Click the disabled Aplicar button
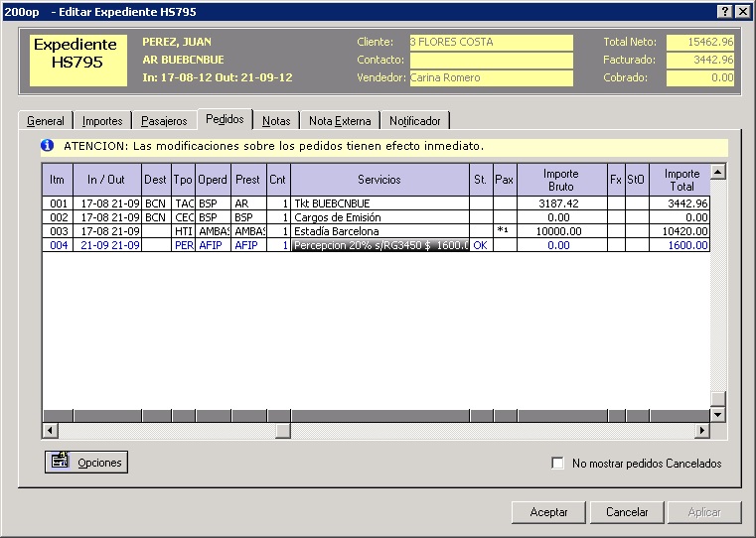 704,512
